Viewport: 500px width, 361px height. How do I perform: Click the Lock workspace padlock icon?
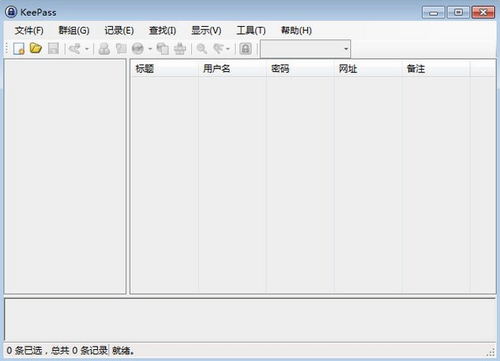click(246, 49)
